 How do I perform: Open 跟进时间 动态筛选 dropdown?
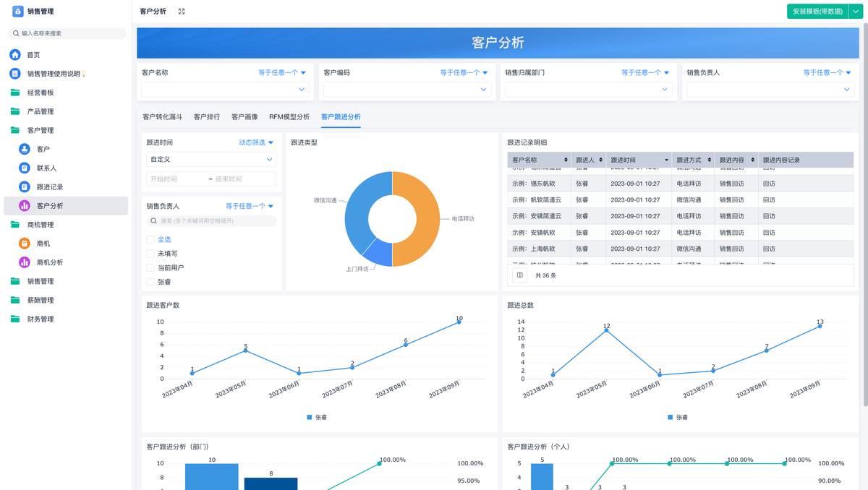[x=256, y=142]
